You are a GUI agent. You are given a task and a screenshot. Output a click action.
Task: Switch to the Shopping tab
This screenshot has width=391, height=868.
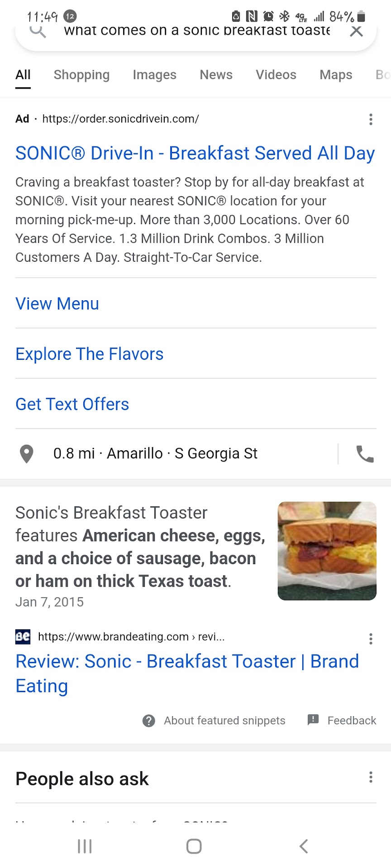click(81, 75)
